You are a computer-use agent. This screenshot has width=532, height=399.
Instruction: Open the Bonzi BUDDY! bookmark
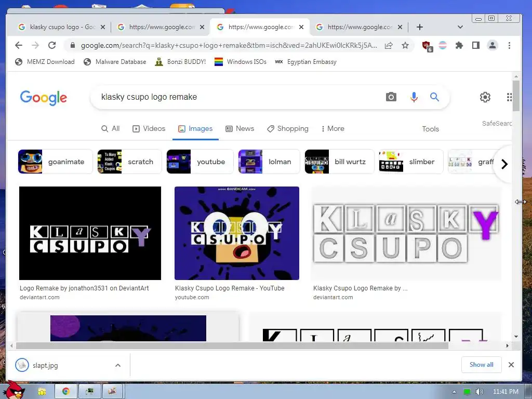[180, 62]
